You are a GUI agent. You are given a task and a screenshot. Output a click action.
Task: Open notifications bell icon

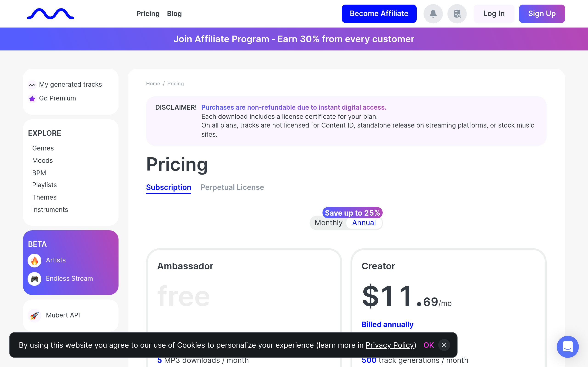pyautogui.click(x=433, y=14)
